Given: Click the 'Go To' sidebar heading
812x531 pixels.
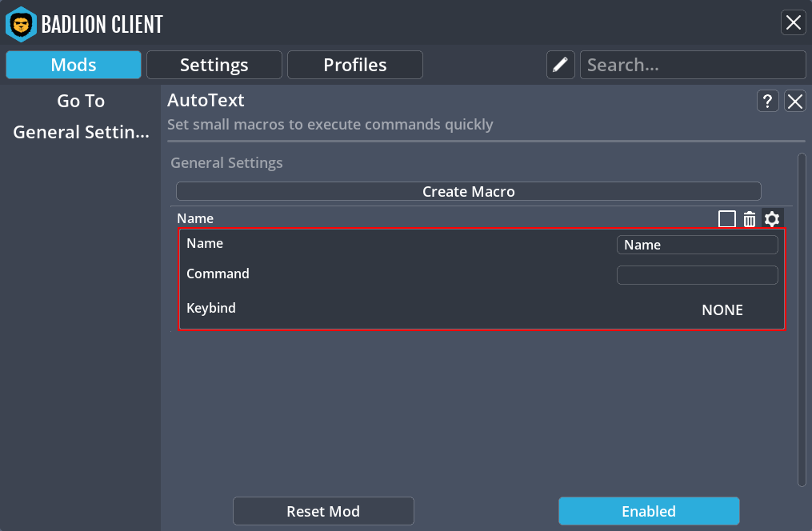Looking at the screenshot, I should pyautogui.click(x=81, y=101).
